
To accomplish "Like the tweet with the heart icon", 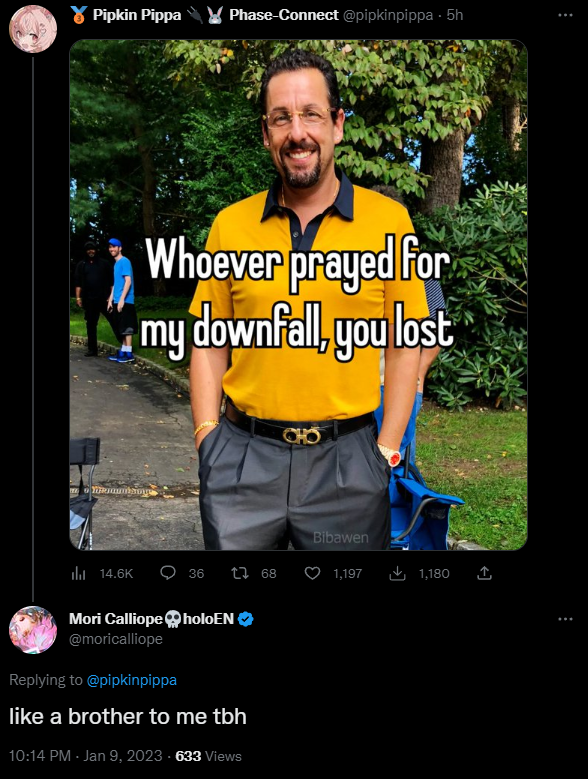I will pos(312,573).
